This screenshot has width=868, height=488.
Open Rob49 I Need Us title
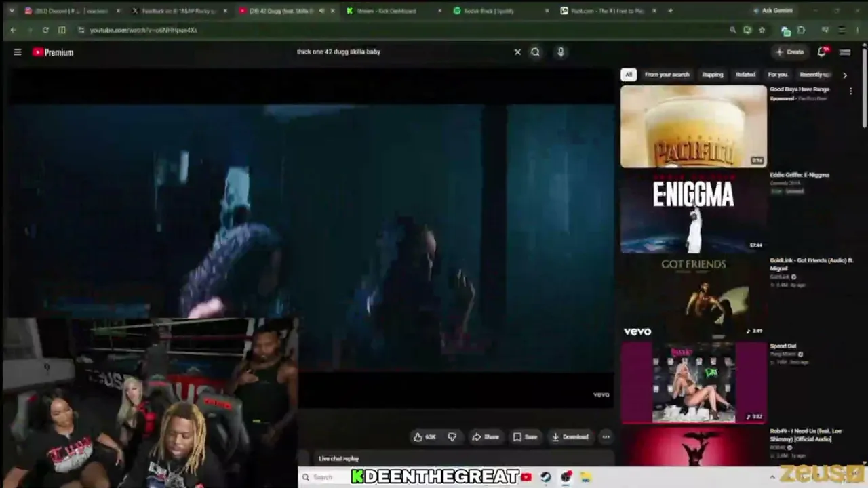[806, 435]
